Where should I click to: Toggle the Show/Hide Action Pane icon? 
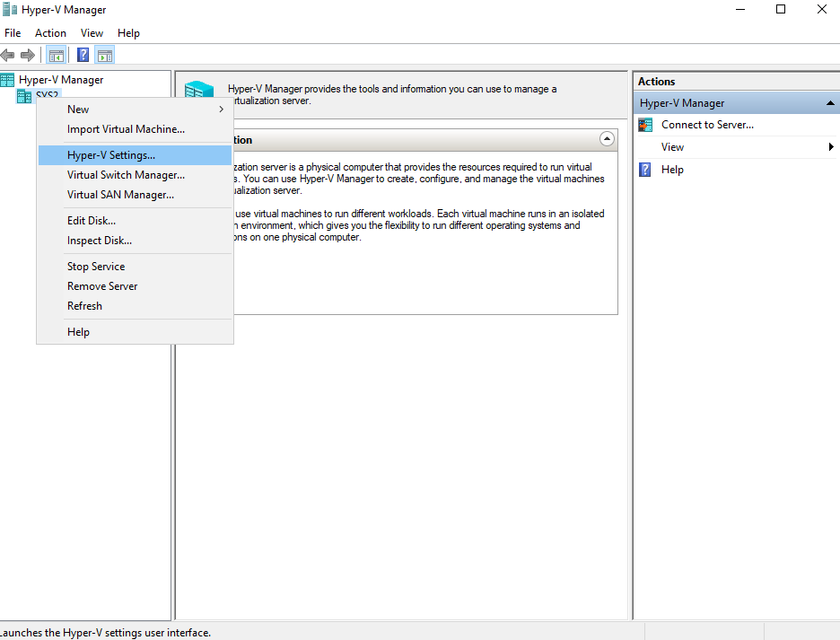coord(105,55)
